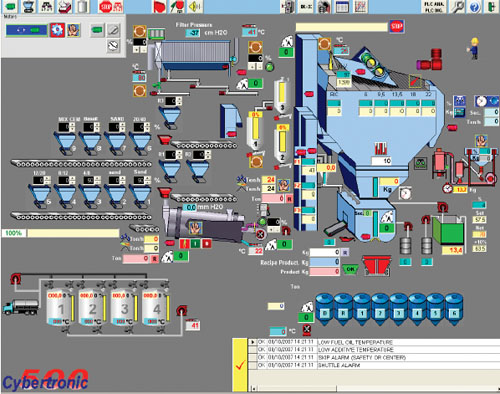Screen dimensions: 500x394
Task: Open the trend chart toolbar icon
Action: (360, 6)
